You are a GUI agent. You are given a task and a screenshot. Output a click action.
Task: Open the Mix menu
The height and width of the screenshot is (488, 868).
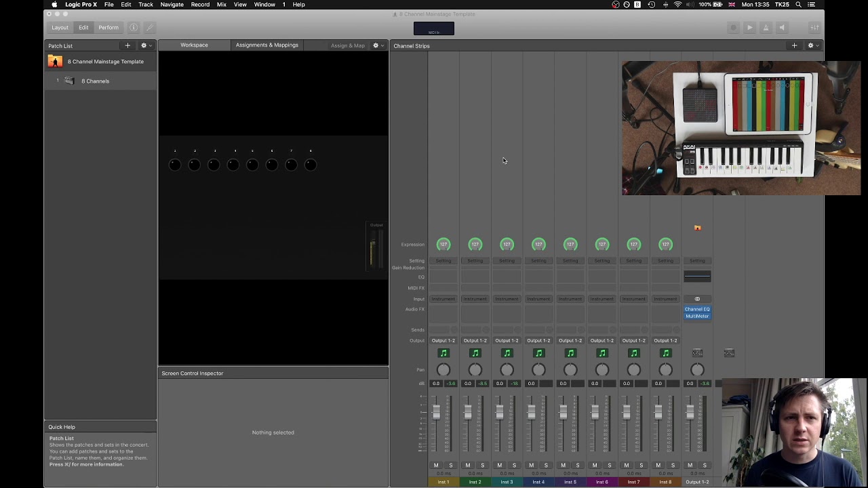coord(222,5)
